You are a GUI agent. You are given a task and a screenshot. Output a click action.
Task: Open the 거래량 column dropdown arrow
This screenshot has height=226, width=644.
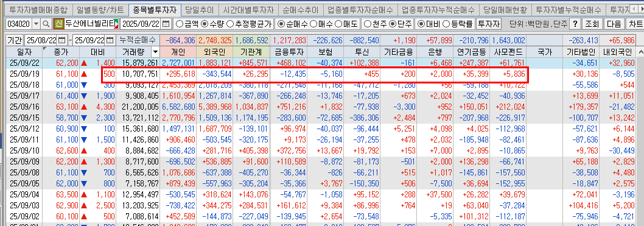155,52
